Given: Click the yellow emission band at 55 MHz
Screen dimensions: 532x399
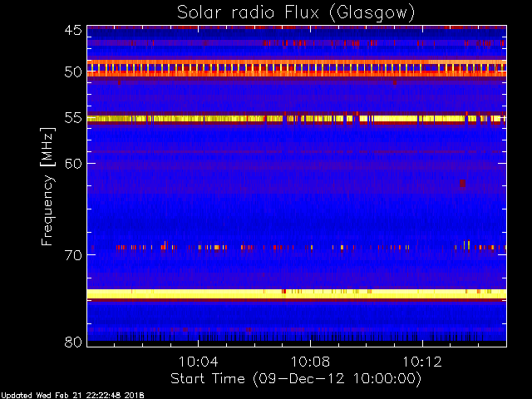Looking at the screenshot, I should coord(297,118).
